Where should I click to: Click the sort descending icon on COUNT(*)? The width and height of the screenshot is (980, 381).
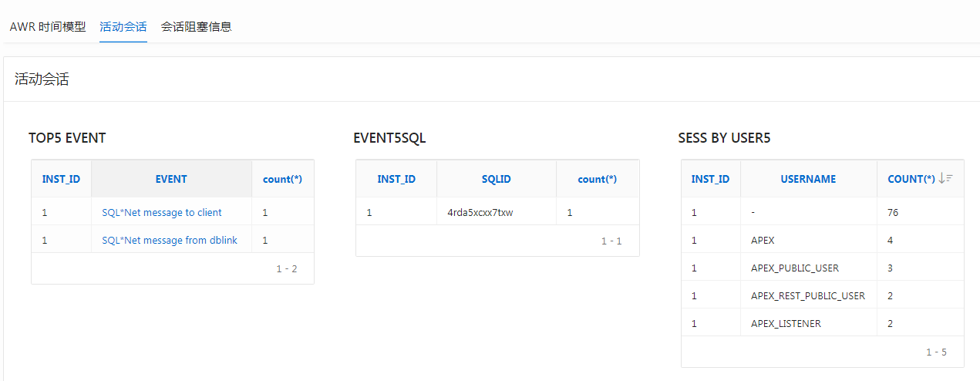tap(945, 178)
